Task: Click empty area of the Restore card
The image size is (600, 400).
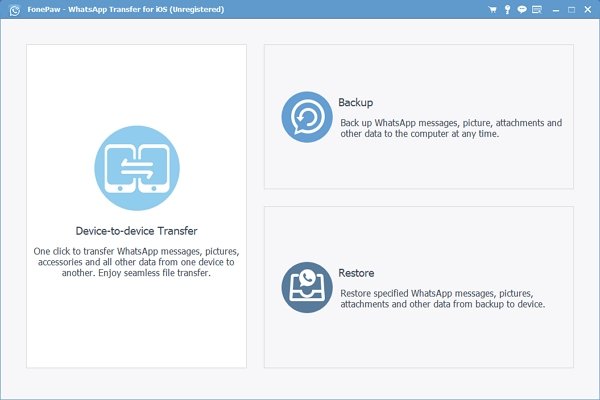Action: [420, 340]
